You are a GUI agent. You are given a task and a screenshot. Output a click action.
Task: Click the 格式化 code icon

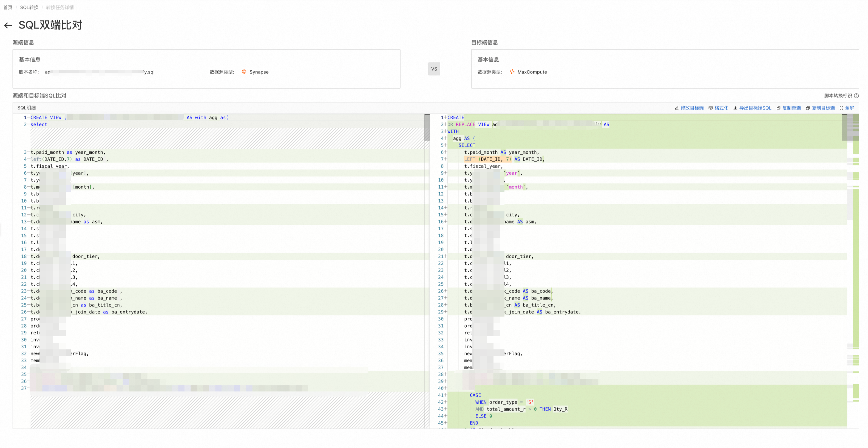711,108
